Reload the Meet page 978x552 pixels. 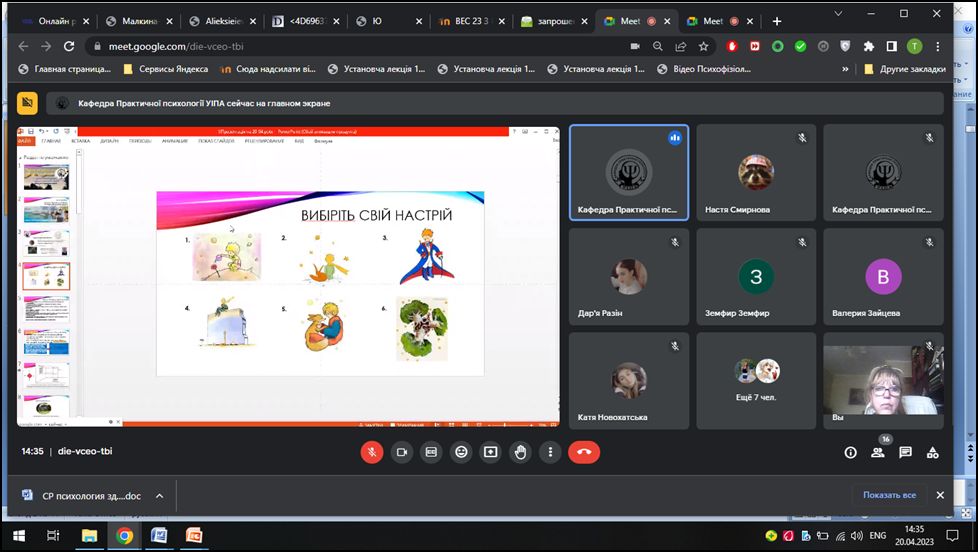click(69, 46)
